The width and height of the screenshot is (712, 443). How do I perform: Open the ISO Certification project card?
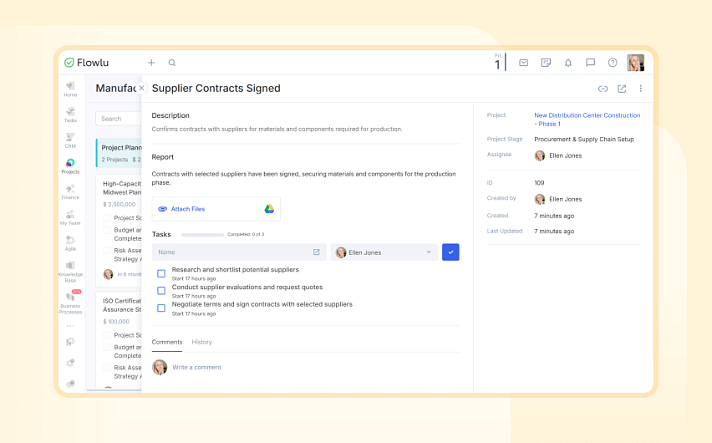[x=119, y=340]
